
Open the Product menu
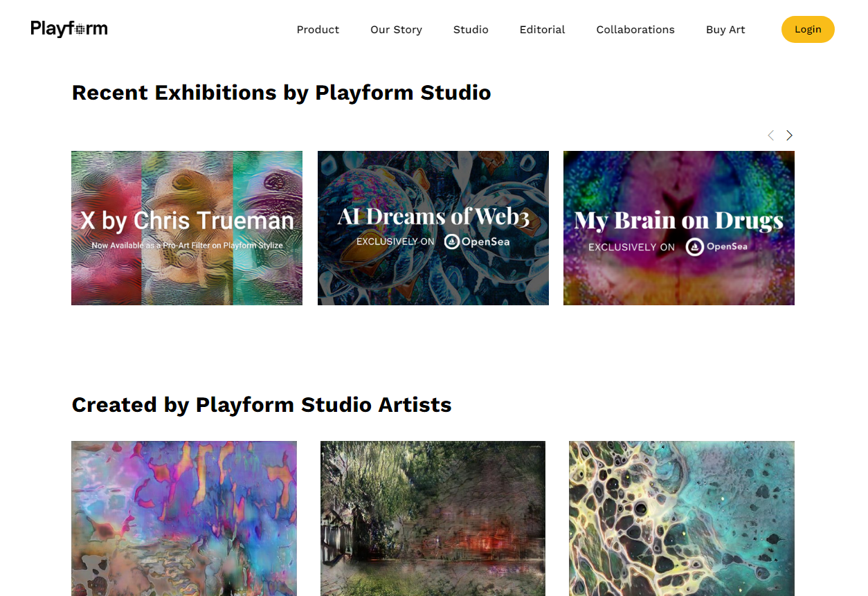tap(318, 30)
